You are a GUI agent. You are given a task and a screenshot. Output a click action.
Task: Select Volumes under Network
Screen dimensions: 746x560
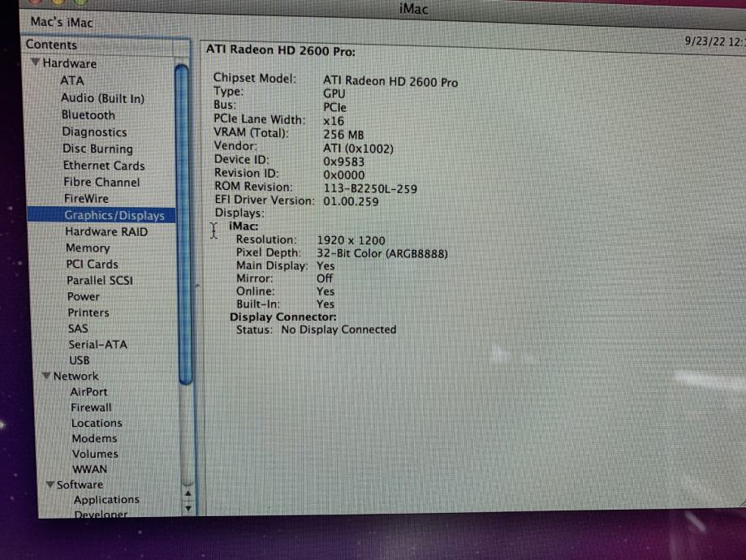(95, 454)
